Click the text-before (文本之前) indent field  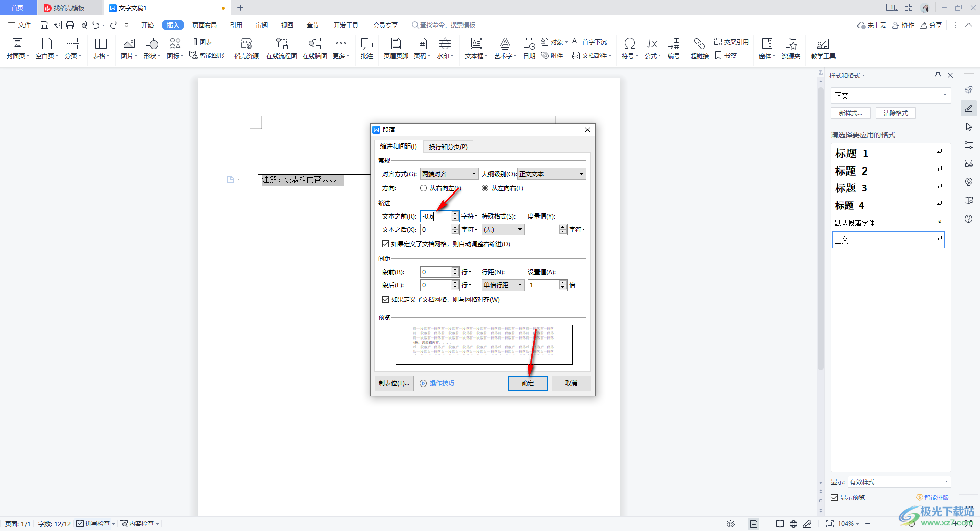click(x=436, y=216)
